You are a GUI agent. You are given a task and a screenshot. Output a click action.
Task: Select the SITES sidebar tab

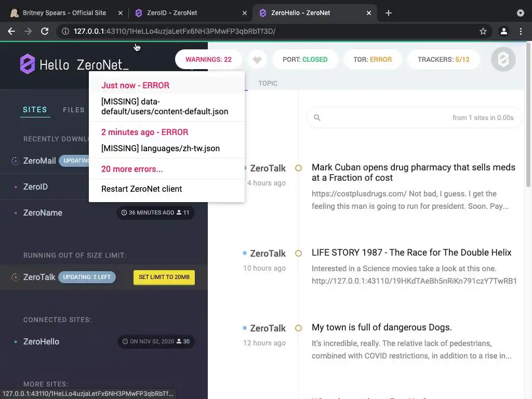pyautogui.click(x=35, y=110)
